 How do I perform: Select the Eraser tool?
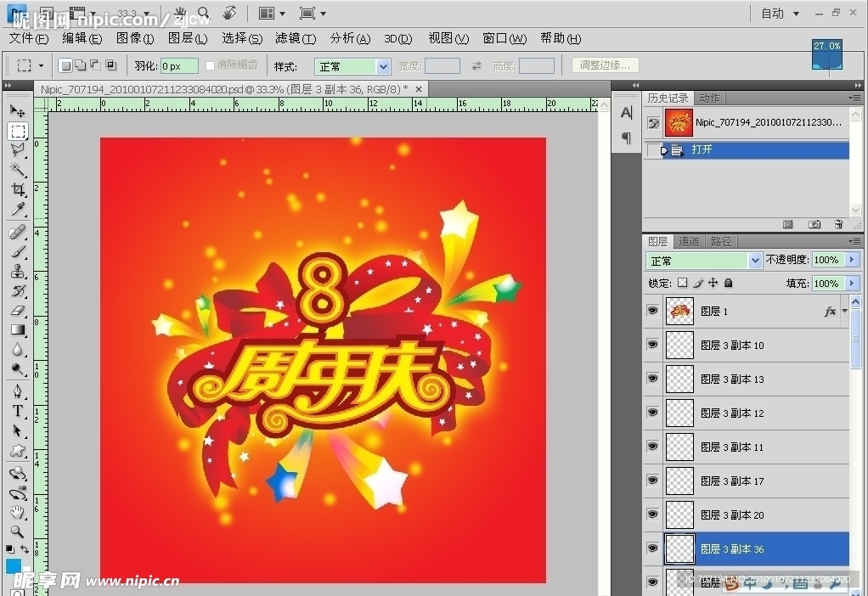point(18,311)
